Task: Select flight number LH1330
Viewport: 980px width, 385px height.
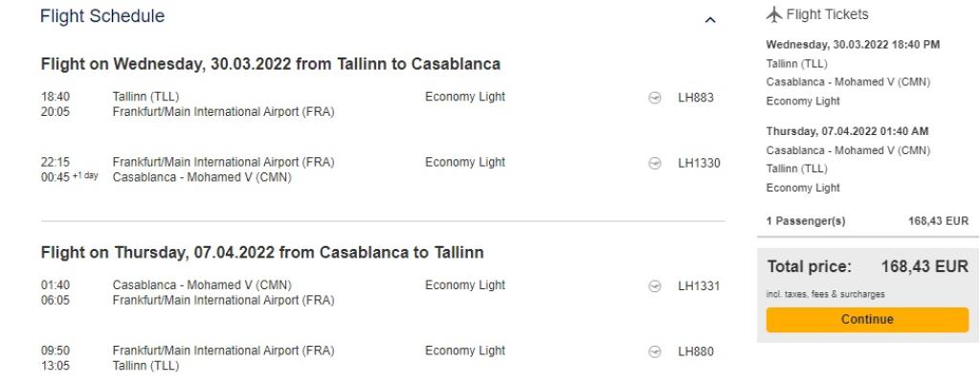Action: [x=699, y=163]
